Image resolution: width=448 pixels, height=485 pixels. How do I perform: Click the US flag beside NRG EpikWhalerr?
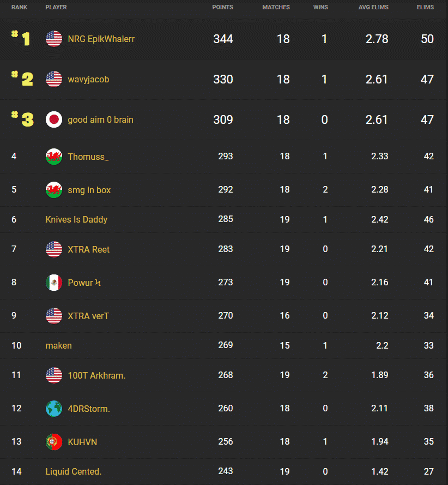tap(54, 39)
